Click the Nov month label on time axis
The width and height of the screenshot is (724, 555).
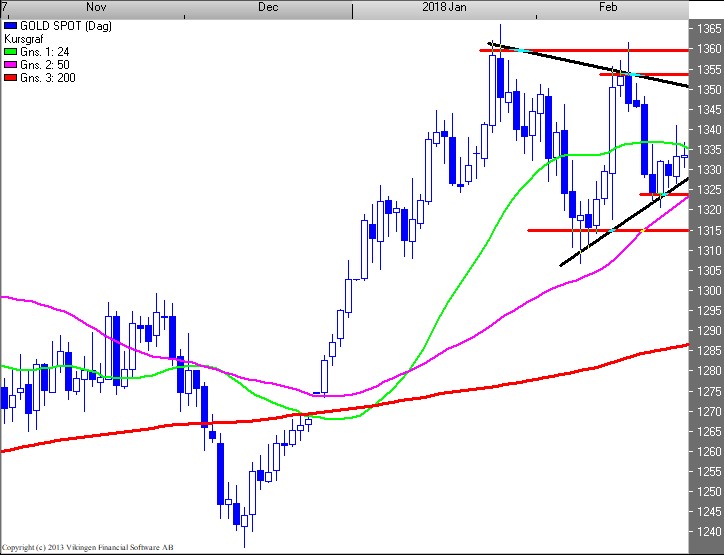point(98,7)
